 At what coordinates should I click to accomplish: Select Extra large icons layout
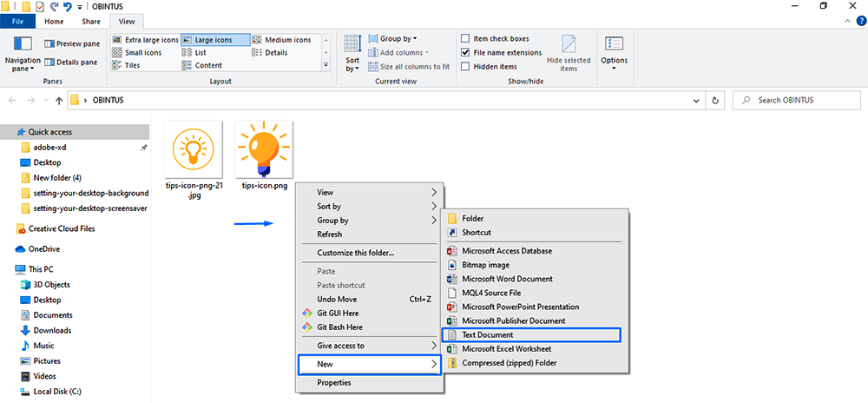(146, 40)
